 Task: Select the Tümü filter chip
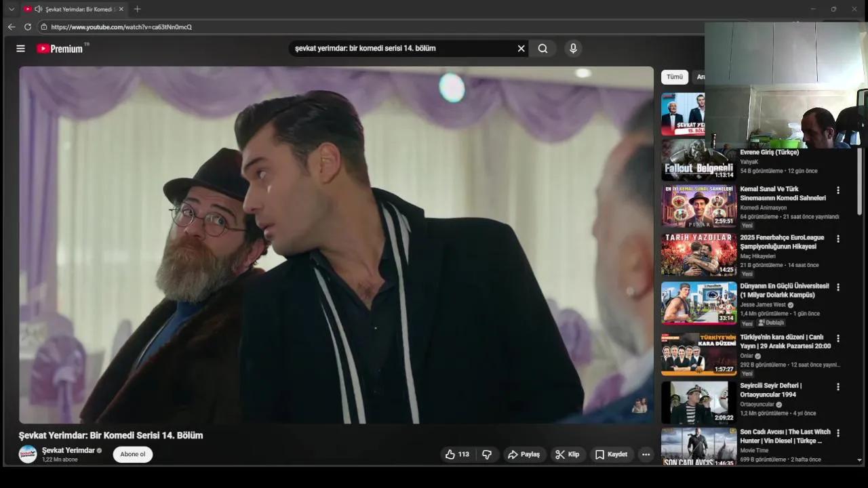[675, 77]
